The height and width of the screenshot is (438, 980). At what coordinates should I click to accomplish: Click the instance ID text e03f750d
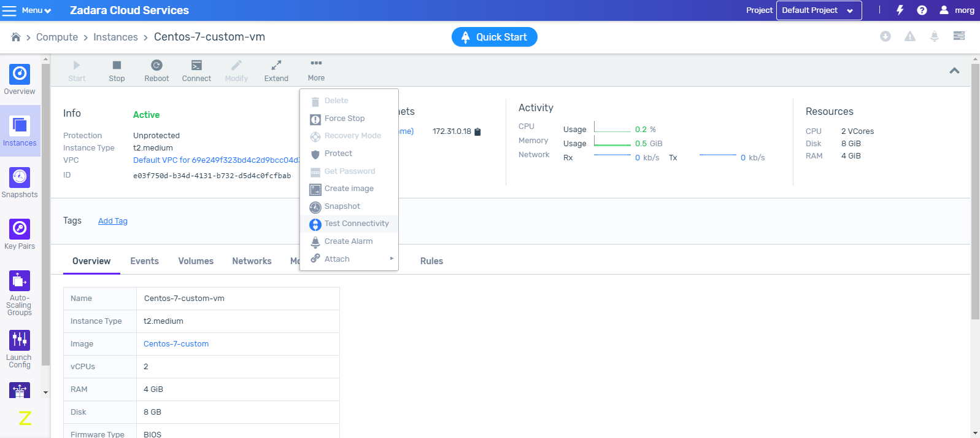[212, 176]
